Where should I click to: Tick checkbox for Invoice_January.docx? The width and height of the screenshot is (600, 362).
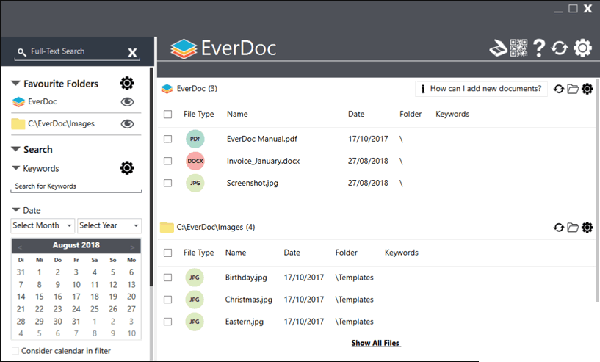(x=168, y=161)
